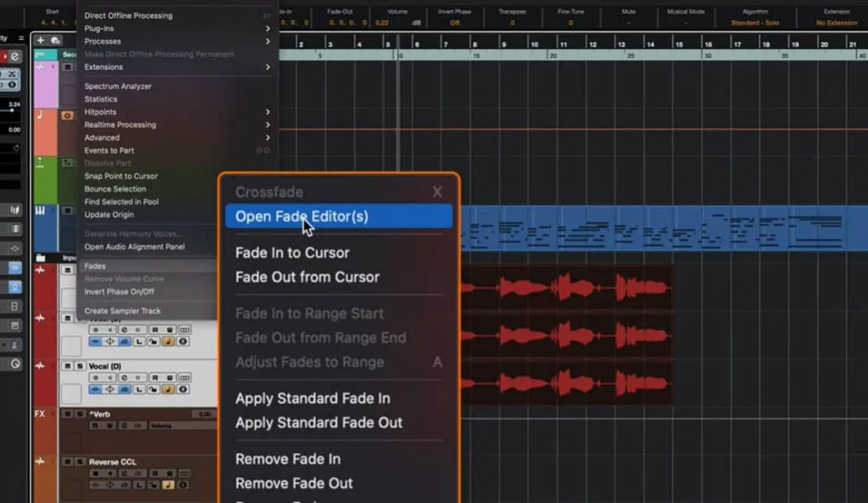Open the Fades submenu entry
The image size is (868, 503).
148,265
